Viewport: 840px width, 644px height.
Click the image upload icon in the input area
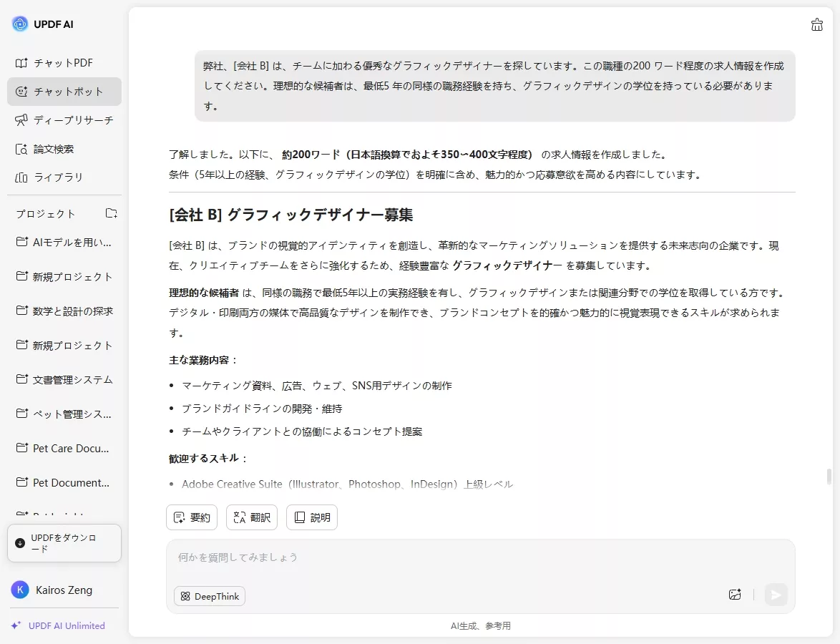tap(734, 595)
